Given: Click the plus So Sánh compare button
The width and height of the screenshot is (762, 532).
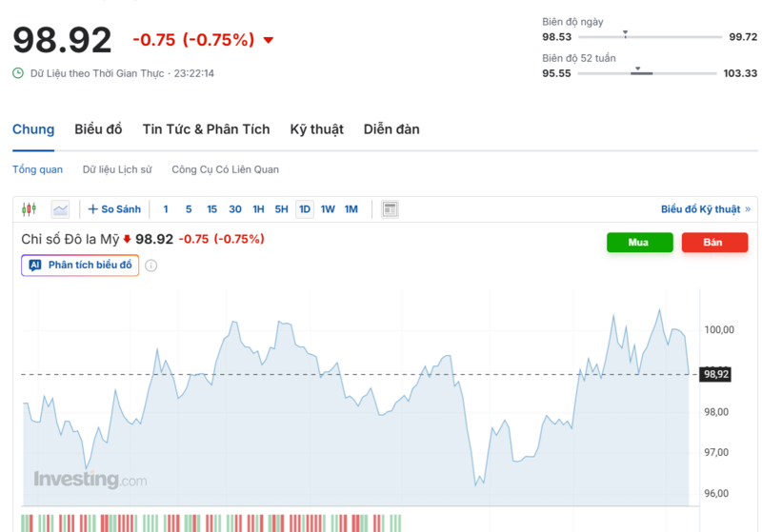Looking at the screenshot, I should click(114, 209).
